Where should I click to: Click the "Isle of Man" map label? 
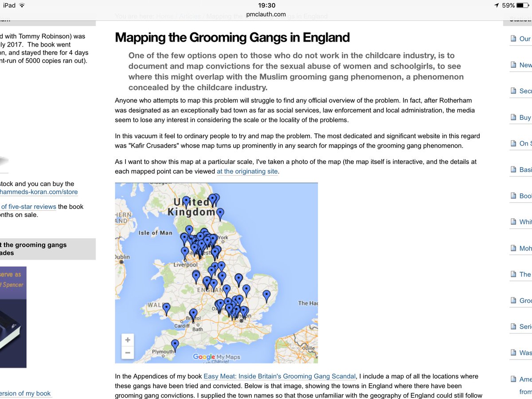(x=155, y=233)
